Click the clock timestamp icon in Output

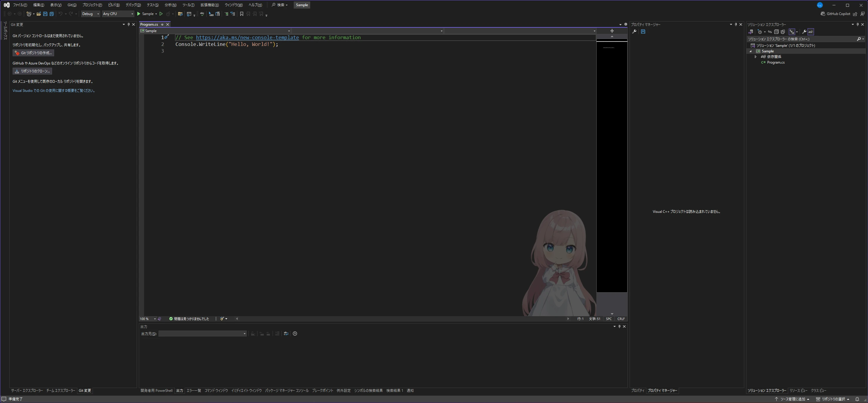pos(295,334)
